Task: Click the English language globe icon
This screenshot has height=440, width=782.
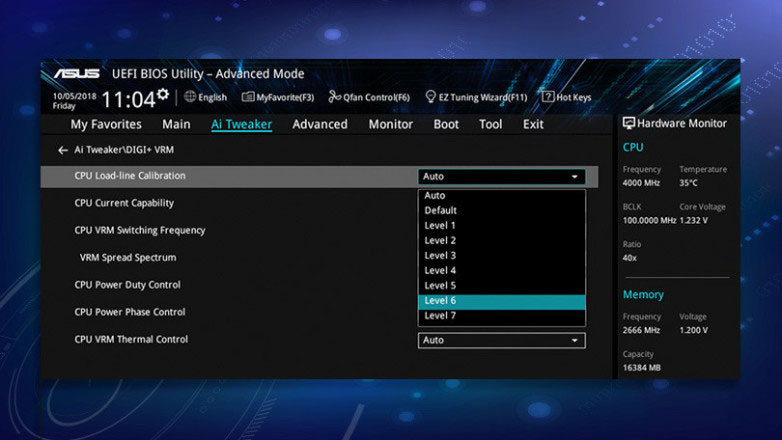Action: 190,97
